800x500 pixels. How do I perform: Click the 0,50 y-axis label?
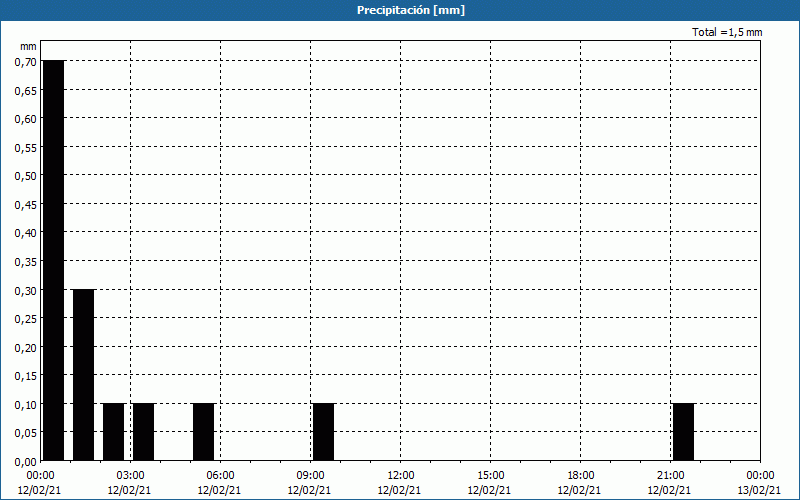[x=26, y=176]
